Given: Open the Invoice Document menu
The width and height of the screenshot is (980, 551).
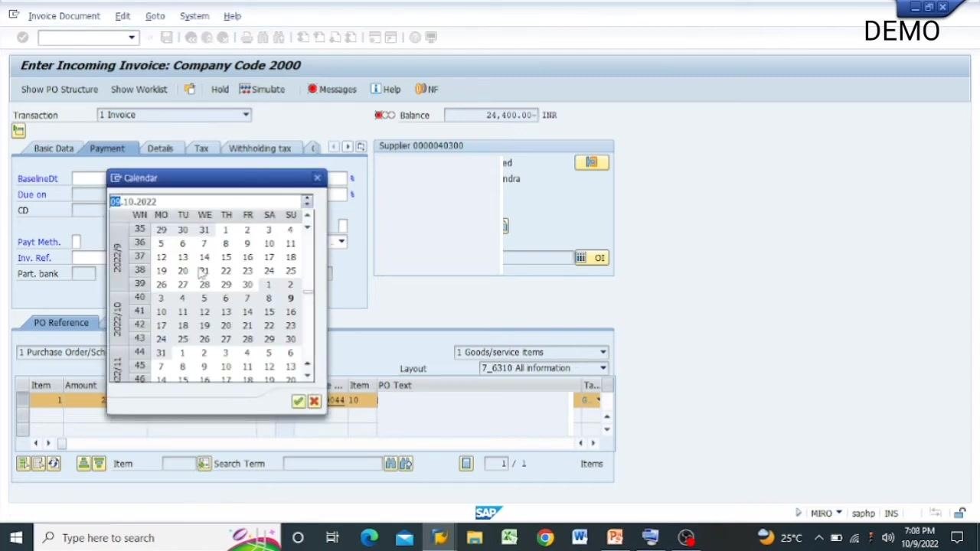Looking at the screenshot, I should tap(64, 16).
